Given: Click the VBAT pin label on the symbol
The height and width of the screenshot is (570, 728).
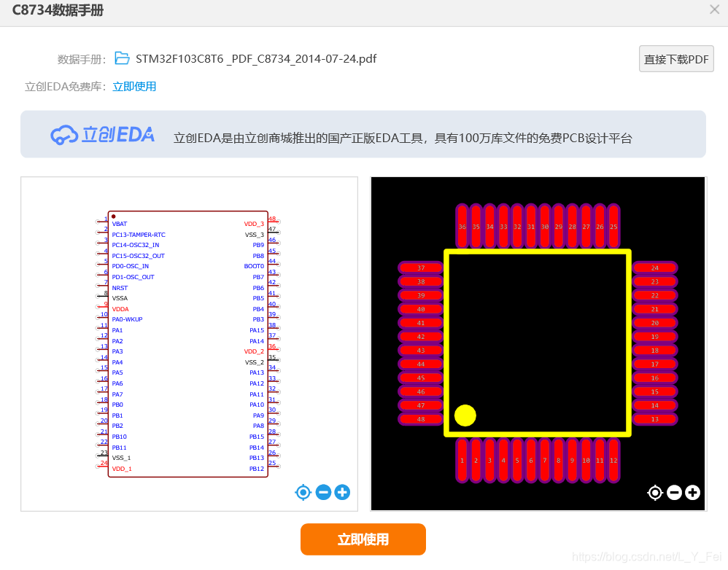Looking at the screenshot, I should click(119, 224).
